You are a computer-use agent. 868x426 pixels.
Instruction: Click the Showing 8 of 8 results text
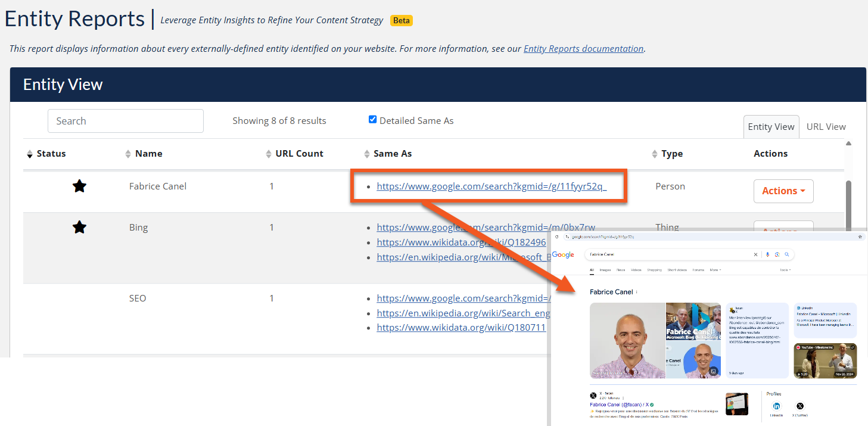point(279,121)
